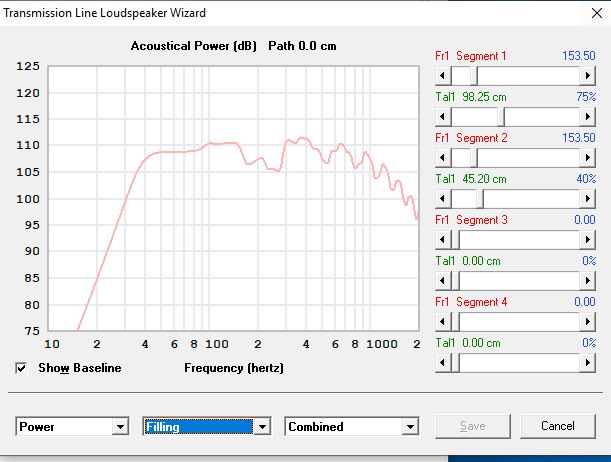Viewport: 611px width, 462px height.
Task: Click the Cancel button
Action: [x=558, y=426]
